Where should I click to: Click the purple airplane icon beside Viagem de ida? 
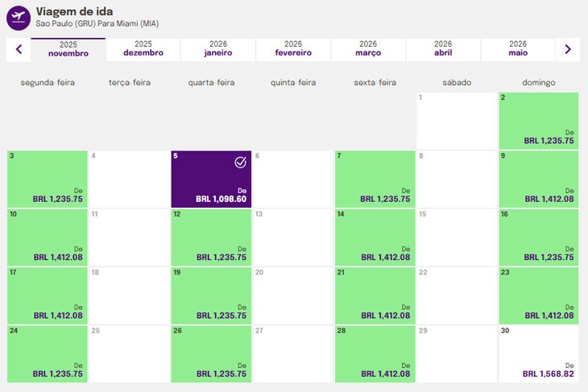point(19,17)
